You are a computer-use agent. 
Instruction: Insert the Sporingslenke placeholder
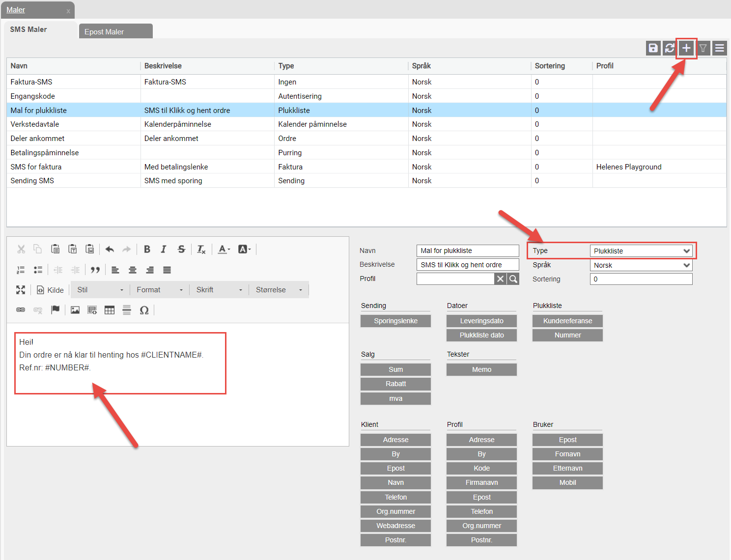[395, 321]
